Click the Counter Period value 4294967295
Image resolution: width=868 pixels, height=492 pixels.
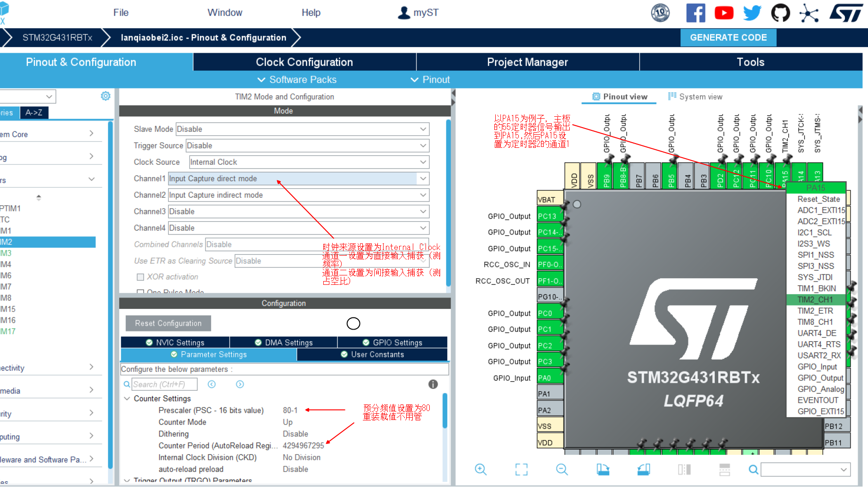click(303, 445)
